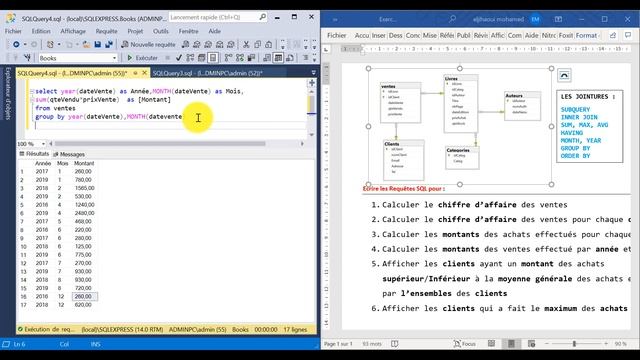Click the Année column header
Viewport: 640px width, 360px height.
point(42,163)
